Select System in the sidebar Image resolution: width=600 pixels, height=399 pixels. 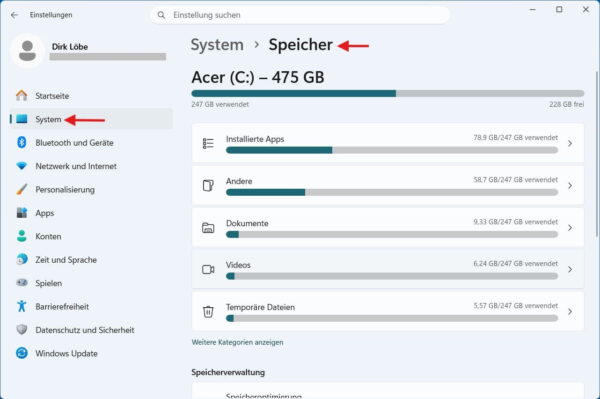[91, 119]
